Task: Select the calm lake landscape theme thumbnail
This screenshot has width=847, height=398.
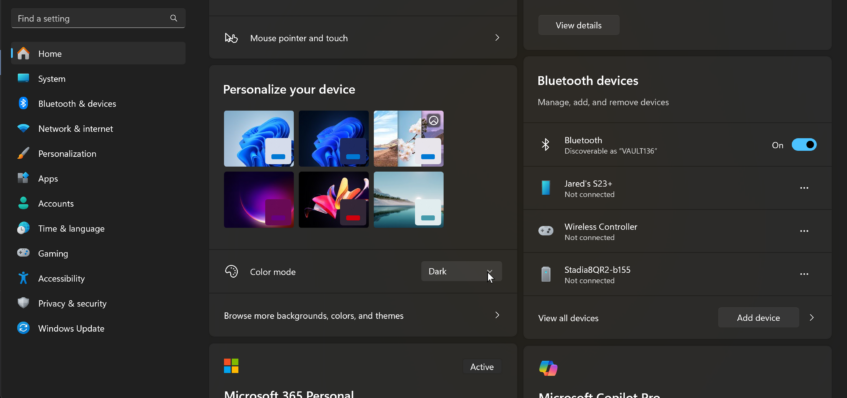Action: click(x=408, y=200)
